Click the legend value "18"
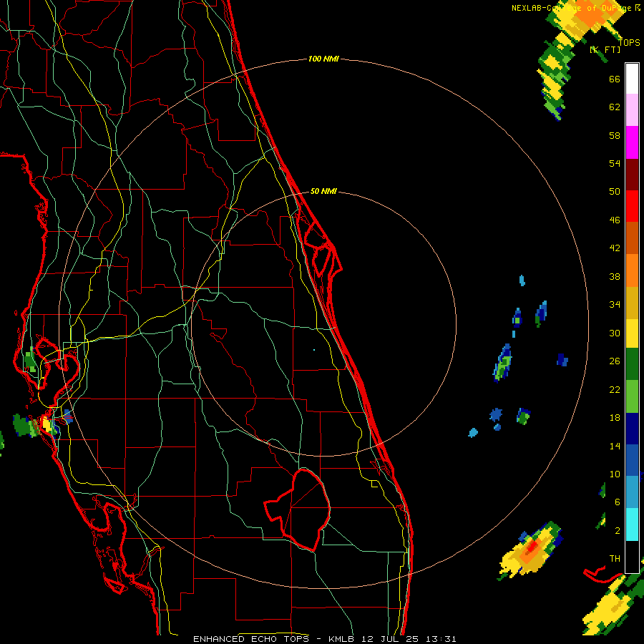The image size is (644, 644). coord(615,418)
